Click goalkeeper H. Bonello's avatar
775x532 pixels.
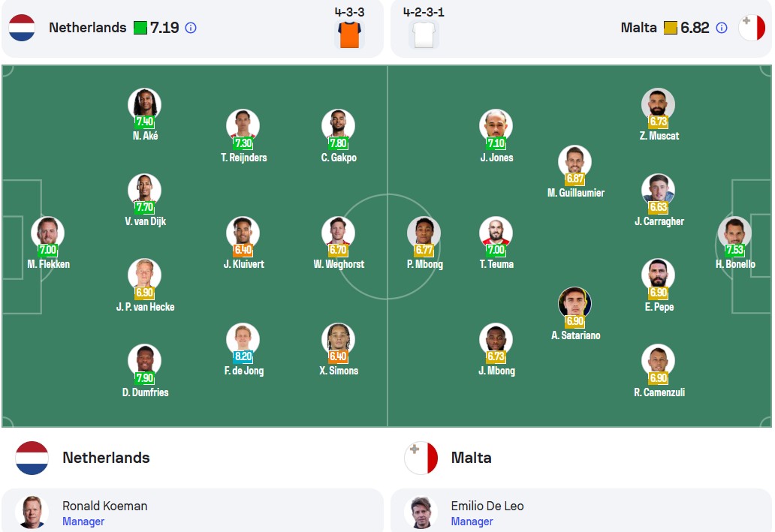point(734,233)
